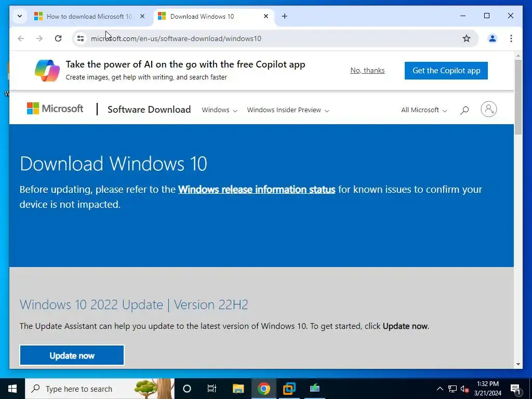Click the scrollbar down arrow
Image resolution: width=532 pixels, height=399 pixels.
coord(518,364)
